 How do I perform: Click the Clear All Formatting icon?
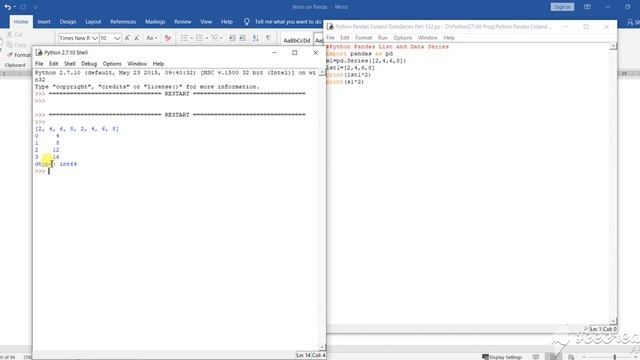pos(168,38)
